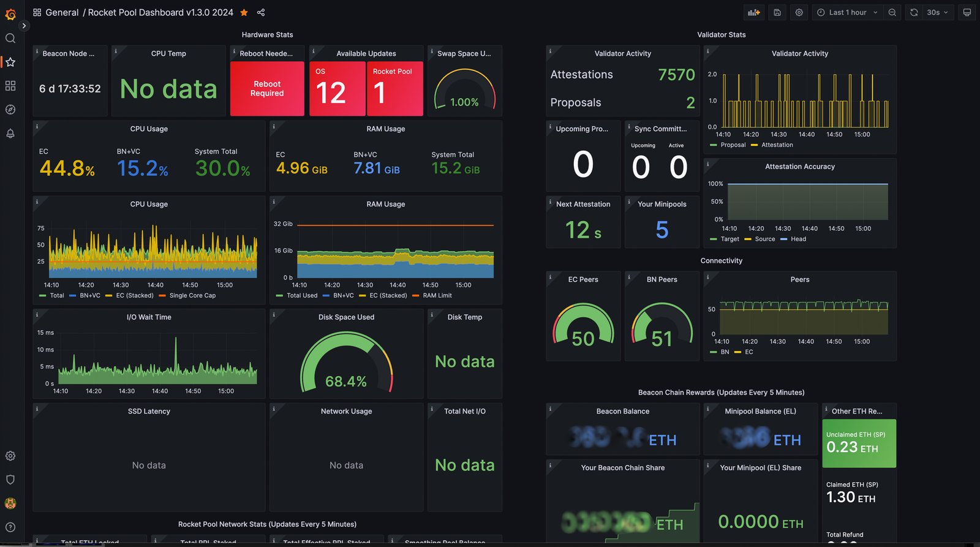Image resolution: width=980 pixels, height=547 pixels.
Task: Refresh the dashboard now
Action: pyautogui.click(x=914, y=12)
